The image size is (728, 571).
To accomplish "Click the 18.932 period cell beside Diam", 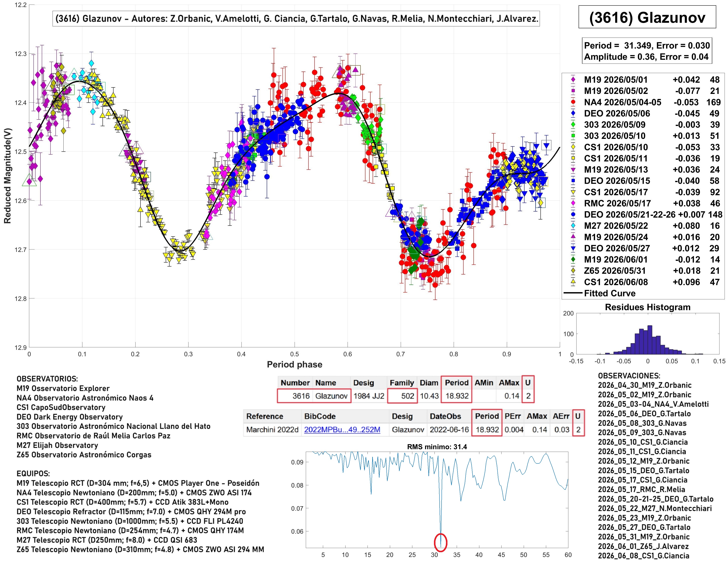I will [456, 396].
